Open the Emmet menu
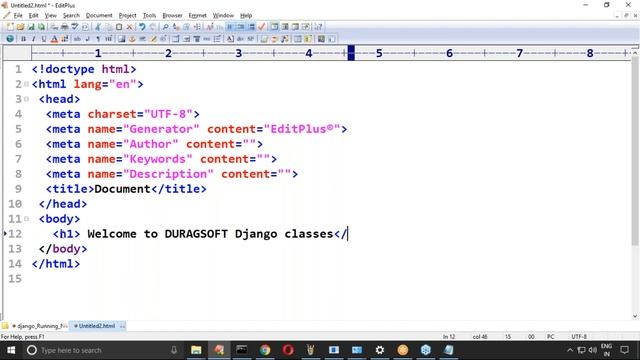 click(x=198, y=16)
